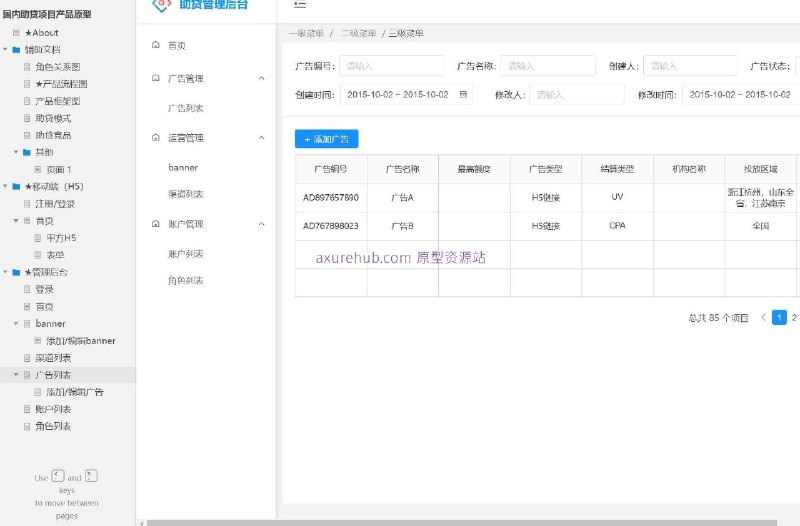
Task: Click the 添加广告 button
Action: [327, 139]
